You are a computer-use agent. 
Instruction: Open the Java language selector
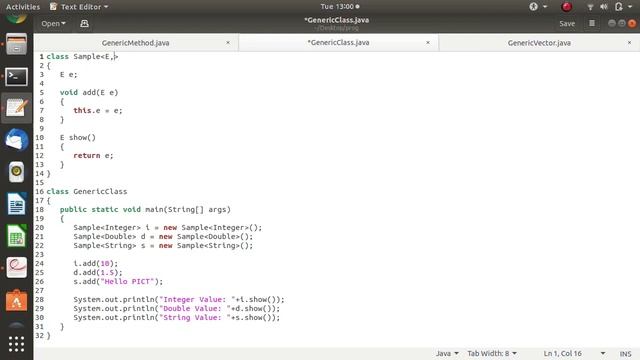[447, 353]
